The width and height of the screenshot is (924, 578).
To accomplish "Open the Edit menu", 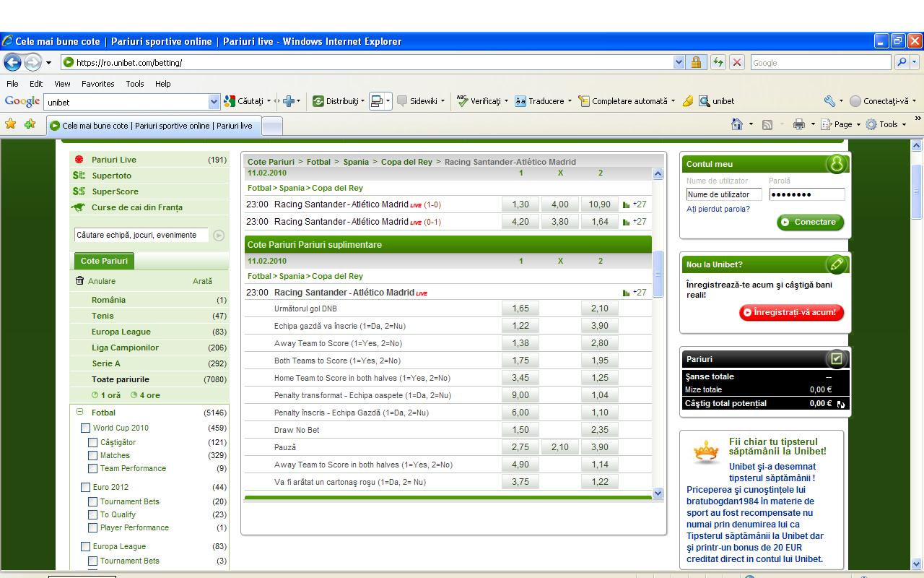I will pos(36,84).
